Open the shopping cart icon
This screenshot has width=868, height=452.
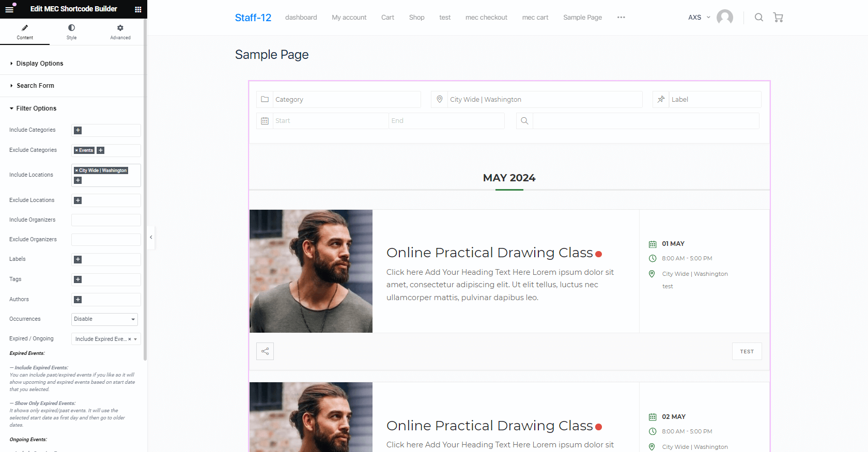tap(778, 18)
